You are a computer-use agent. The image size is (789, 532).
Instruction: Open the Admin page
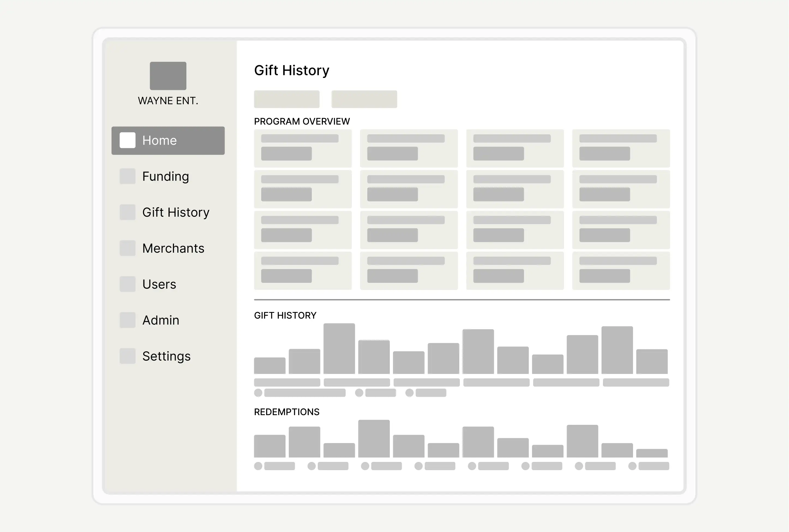click(x=161, y=320)
